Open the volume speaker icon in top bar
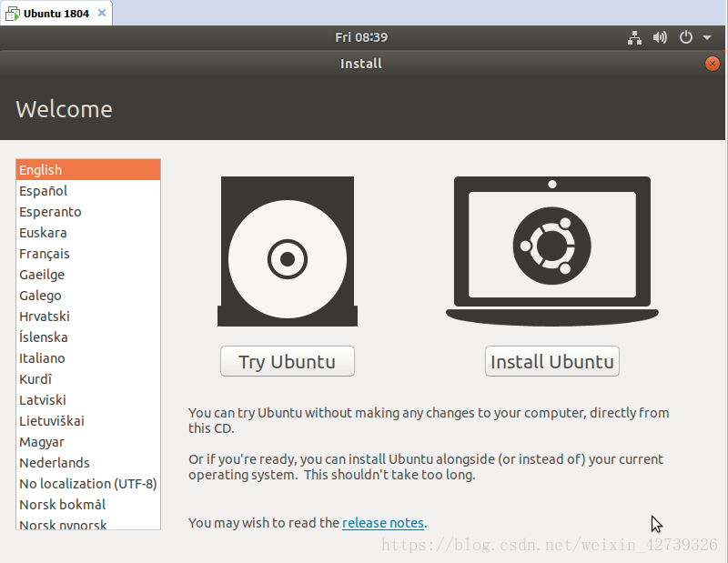The height and width of the screenshot is (563, 728). (660, 37)
